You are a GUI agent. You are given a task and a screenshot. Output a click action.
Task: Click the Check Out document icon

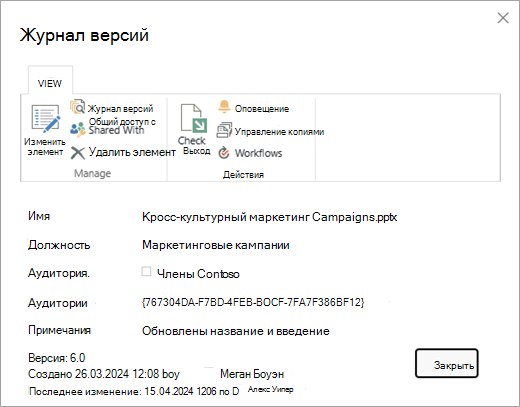(x=194, y=118)
